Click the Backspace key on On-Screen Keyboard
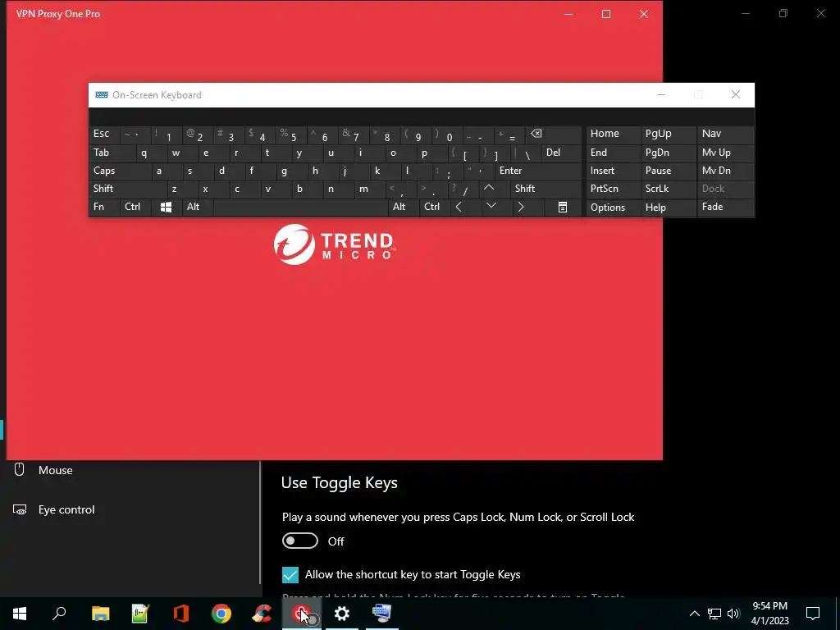Screen dimensions: 840x630 [x=555, y=135]
